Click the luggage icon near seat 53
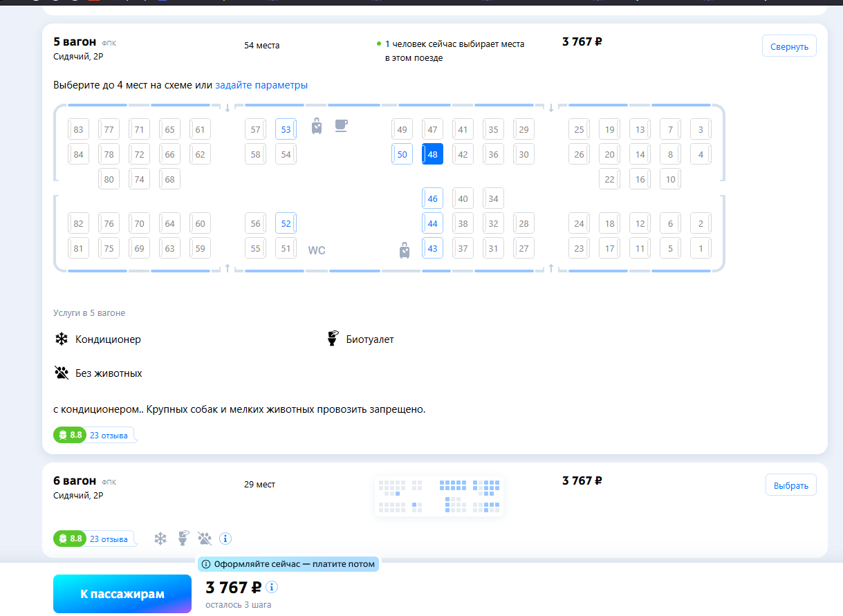This screenshot has height=616, width=843. click(317, 127)
